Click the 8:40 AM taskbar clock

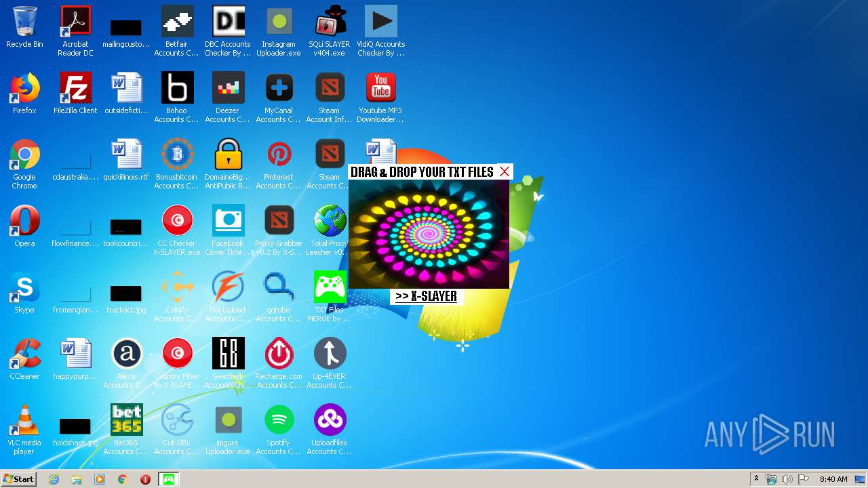(833, 479)
